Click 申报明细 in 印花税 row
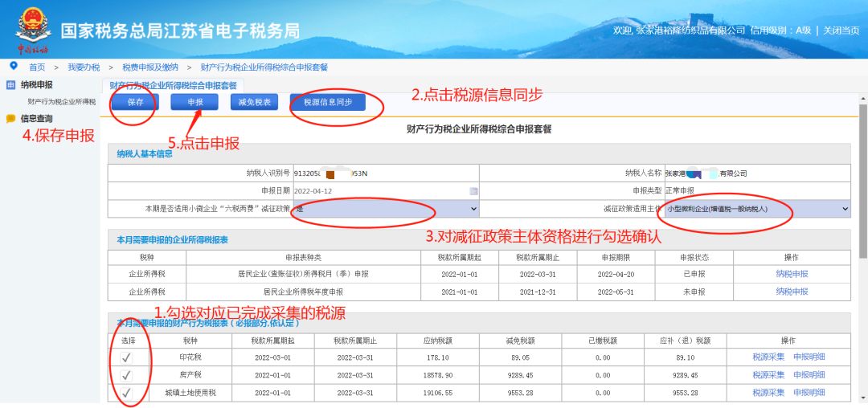Image resolution: width=868 pixels, height=408 pixels. [809, 357]
